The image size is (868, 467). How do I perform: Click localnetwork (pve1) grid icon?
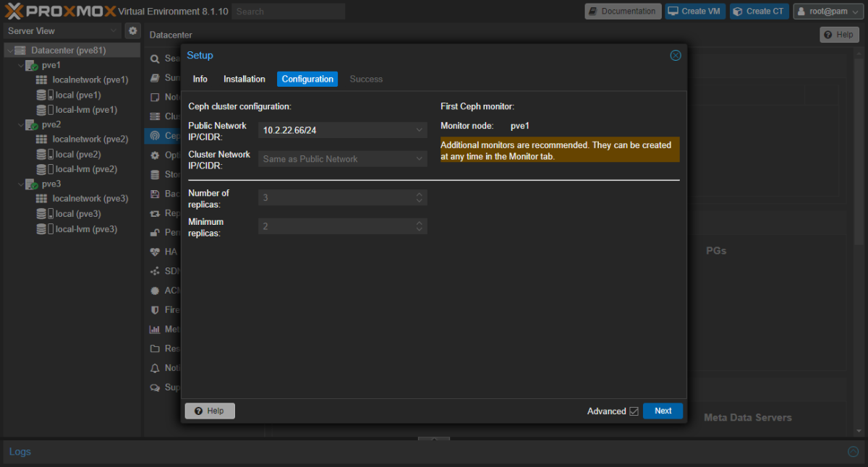(x=42, y=80)
